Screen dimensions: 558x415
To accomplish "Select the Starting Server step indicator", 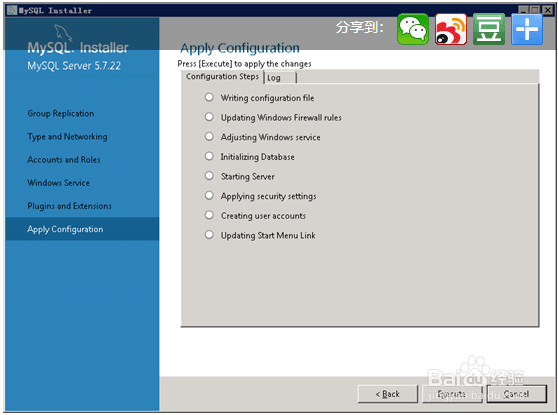I will click(x=209, y=175).
